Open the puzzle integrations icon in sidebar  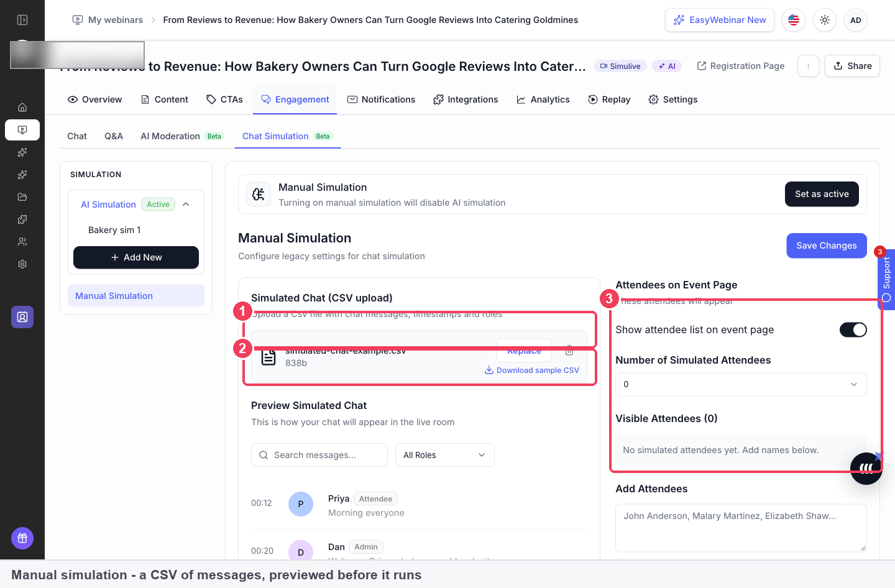(x=22, y=219)
